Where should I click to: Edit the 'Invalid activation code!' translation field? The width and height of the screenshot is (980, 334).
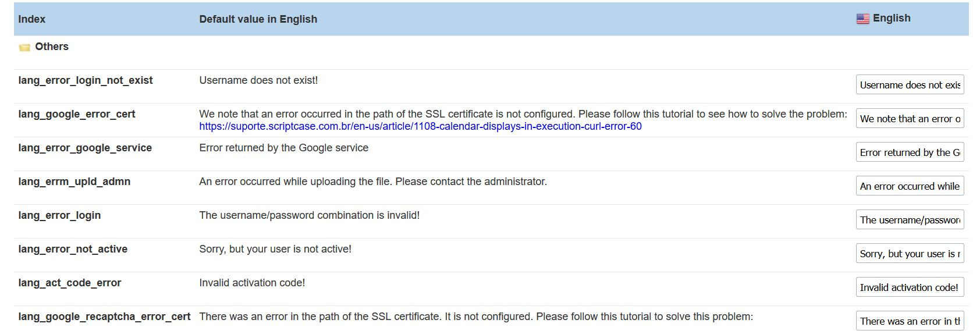click(x=910, y=287)
